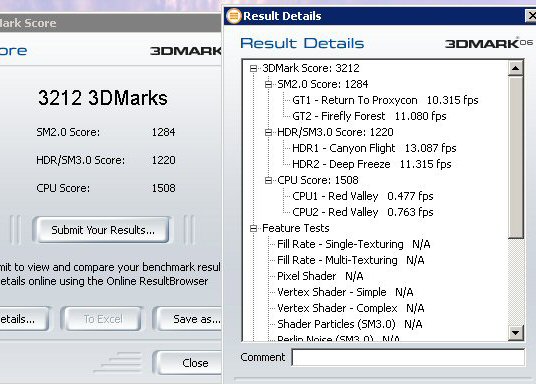536x384 pixels.
Task: Click Submit Your Results button
Action: pos(103,230)
